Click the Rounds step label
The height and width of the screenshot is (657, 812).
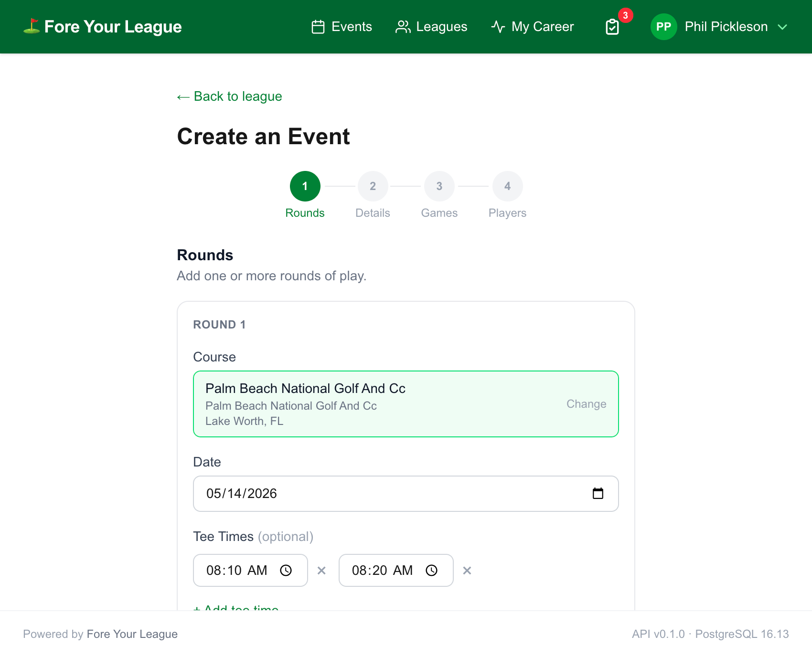tap(305, 213)
